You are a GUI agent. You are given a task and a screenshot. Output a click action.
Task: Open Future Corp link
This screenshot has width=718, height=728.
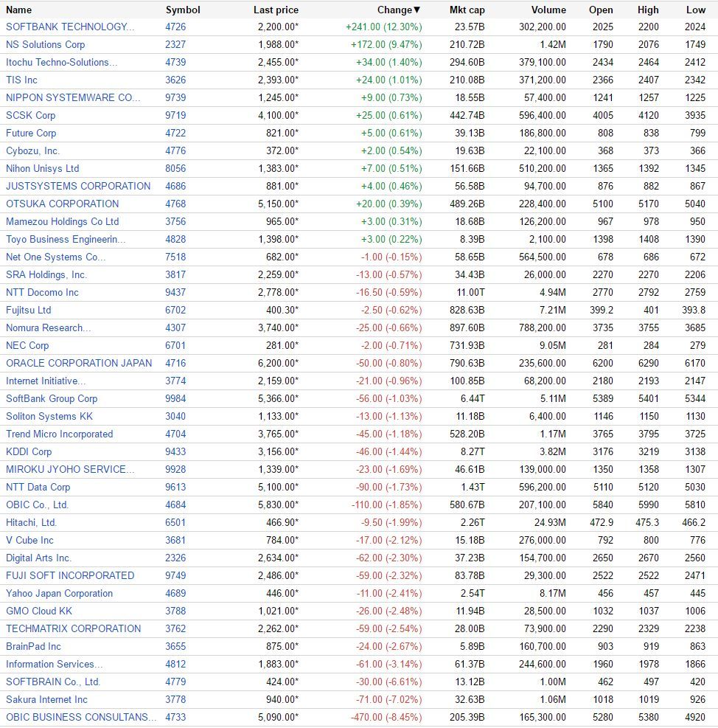click(x=31, y=134)
